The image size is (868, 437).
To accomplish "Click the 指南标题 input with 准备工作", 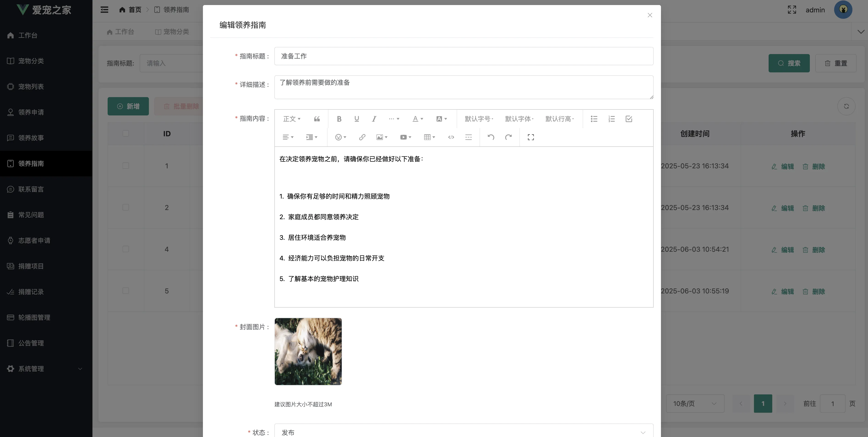I will (x=464, y=56).
